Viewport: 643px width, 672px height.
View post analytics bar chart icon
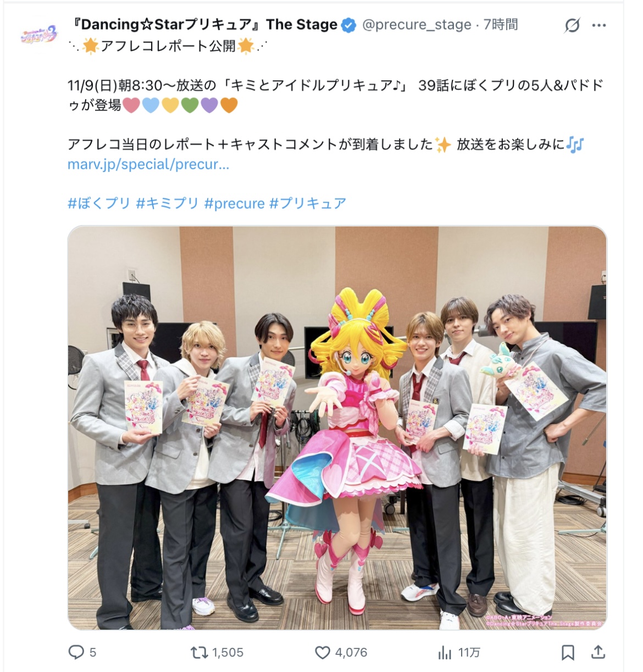tap(445, 652)
